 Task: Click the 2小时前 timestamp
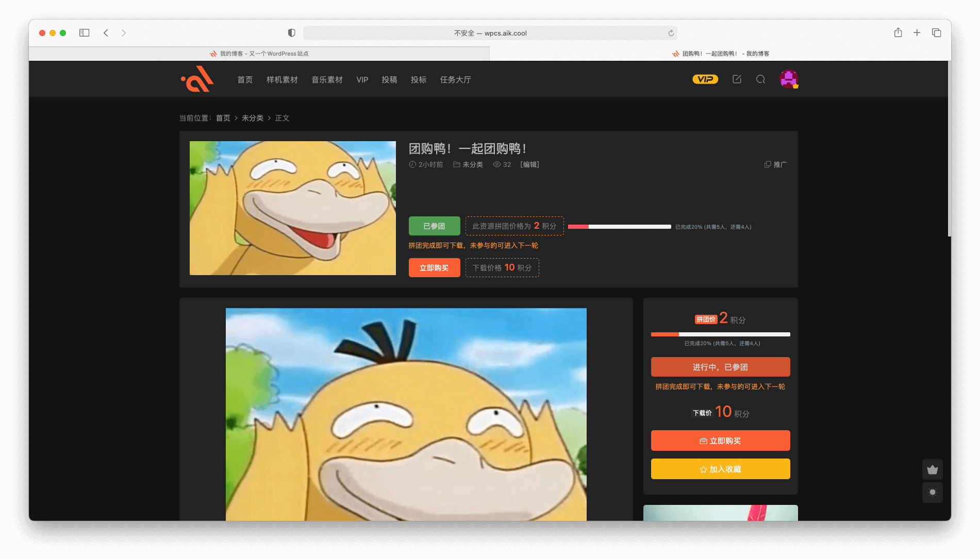click(426, 164)
